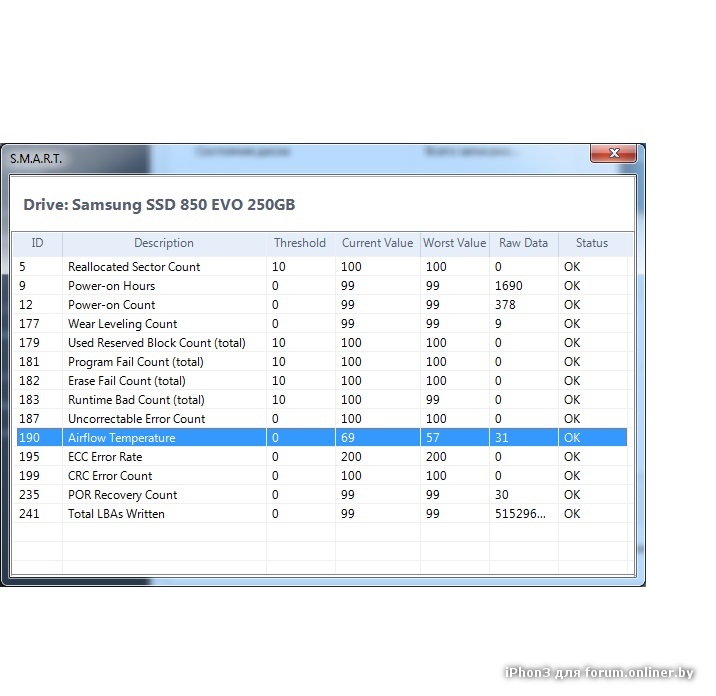
Task: Click the S.M.A.R.T. window title
Action: tap(36, 158)
